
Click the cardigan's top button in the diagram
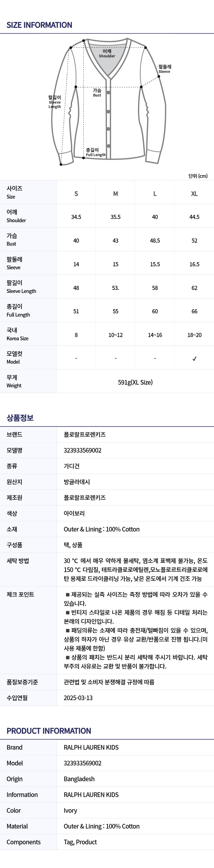click(108, 92)
